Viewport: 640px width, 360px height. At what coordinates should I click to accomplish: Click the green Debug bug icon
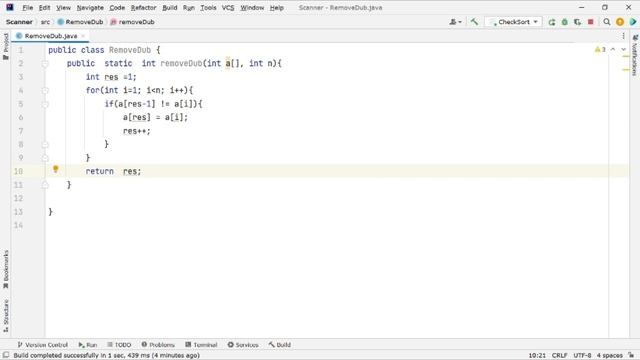coord(564,22)
